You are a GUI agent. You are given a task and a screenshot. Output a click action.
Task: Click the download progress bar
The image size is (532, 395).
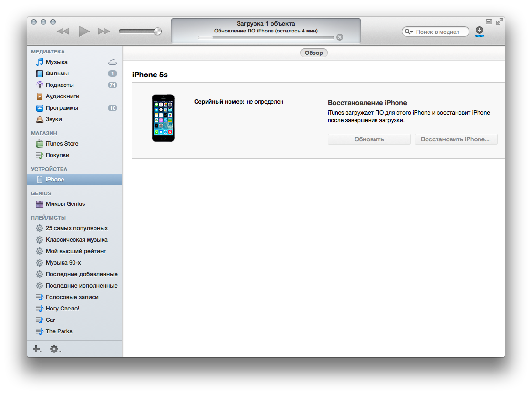pyautogui.click(x=266, y=37)
